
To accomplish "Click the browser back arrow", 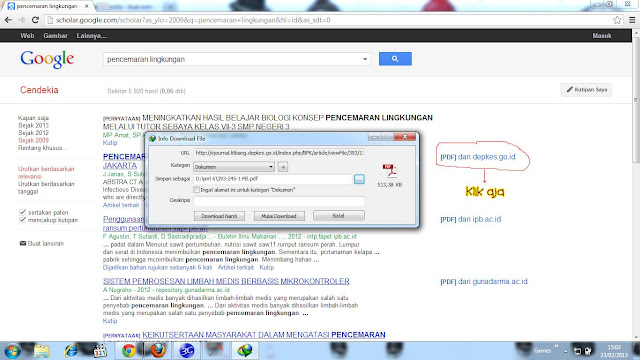I will (8, 20).
